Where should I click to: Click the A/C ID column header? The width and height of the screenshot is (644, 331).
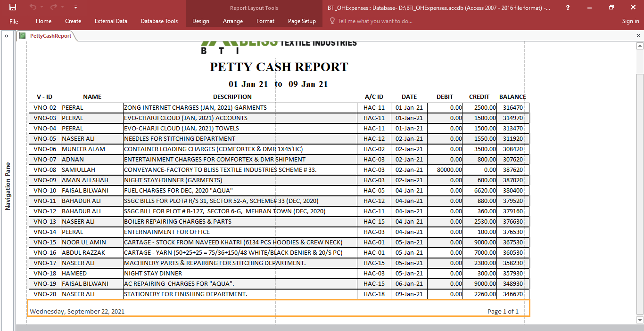[374, 97]
